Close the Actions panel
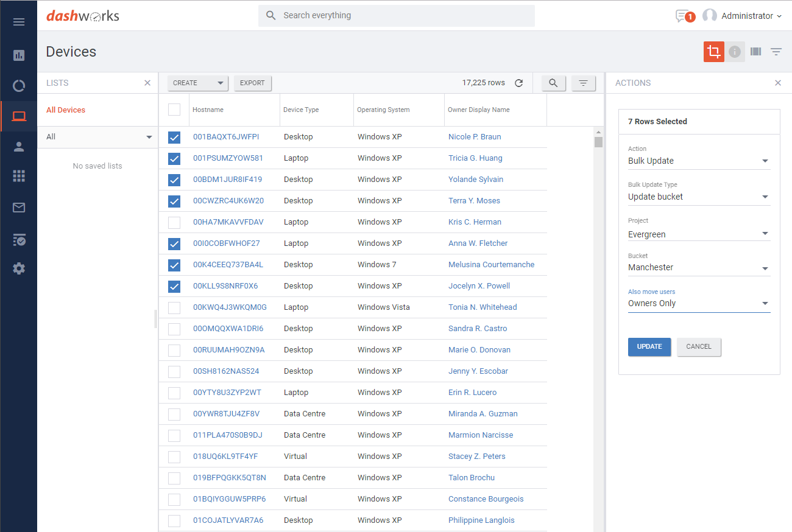The image size is (792, 532). coord(778,83)
